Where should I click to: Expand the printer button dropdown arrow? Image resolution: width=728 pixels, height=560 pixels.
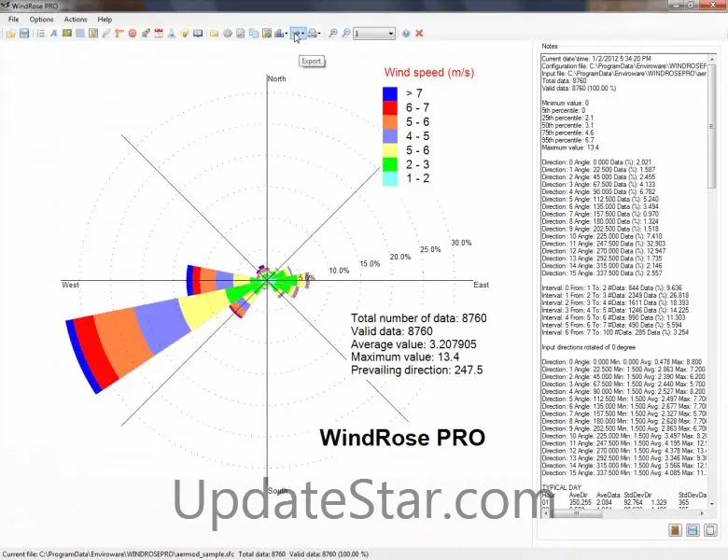coord(319,34)
